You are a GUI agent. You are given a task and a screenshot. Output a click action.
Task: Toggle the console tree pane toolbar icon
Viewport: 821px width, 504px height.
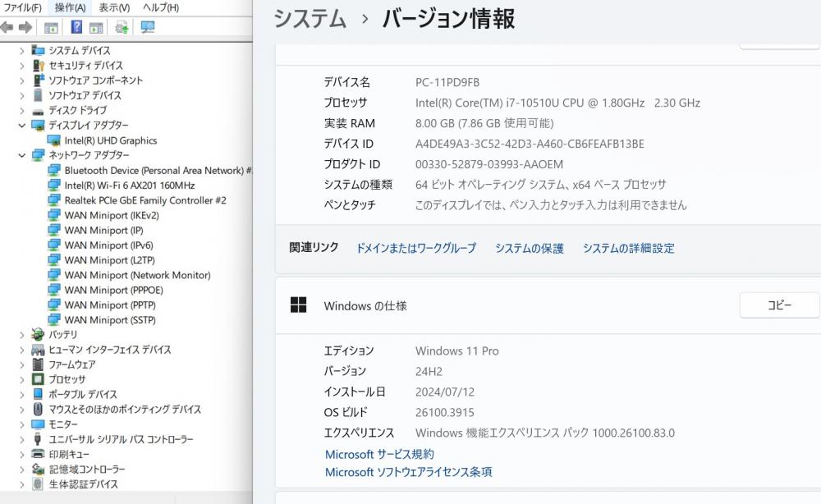pos(51,28)
